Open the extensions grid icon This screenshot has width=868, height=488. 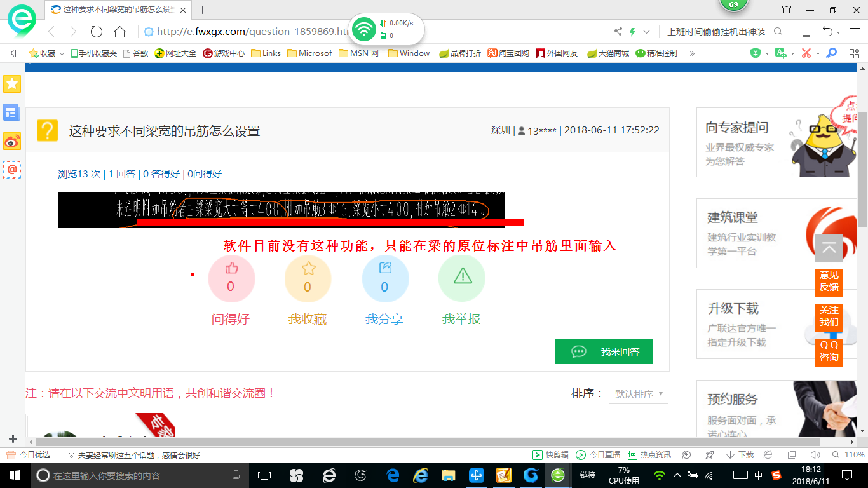853,53
